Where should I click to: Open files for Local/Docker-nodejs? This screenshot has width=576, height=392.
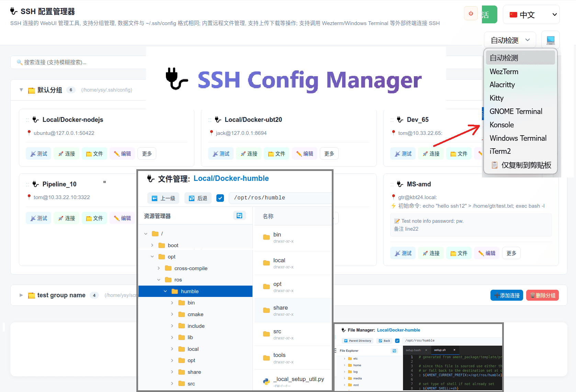(x=94, y=153)
